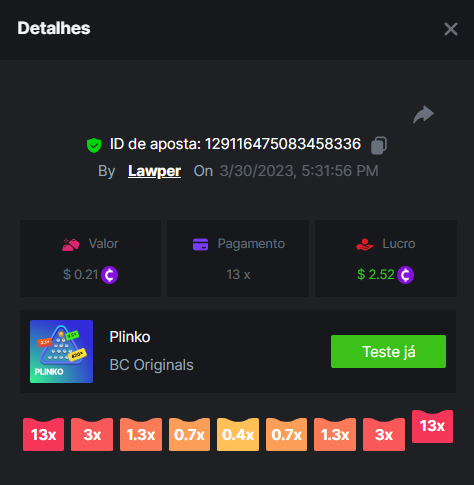
Task: Click the right 0.7x multiplier slot
Action: tap(286, 434)
